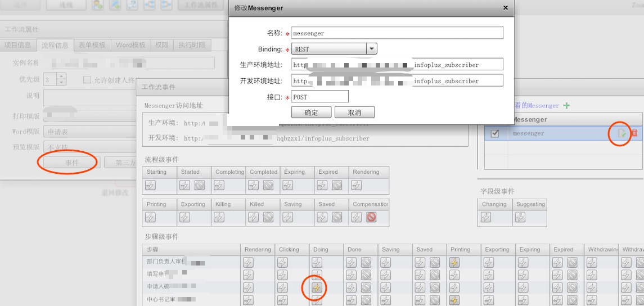Open Compensation event lightning icon
The width and height of the screenshot is (644, 306).
point(357,217)
